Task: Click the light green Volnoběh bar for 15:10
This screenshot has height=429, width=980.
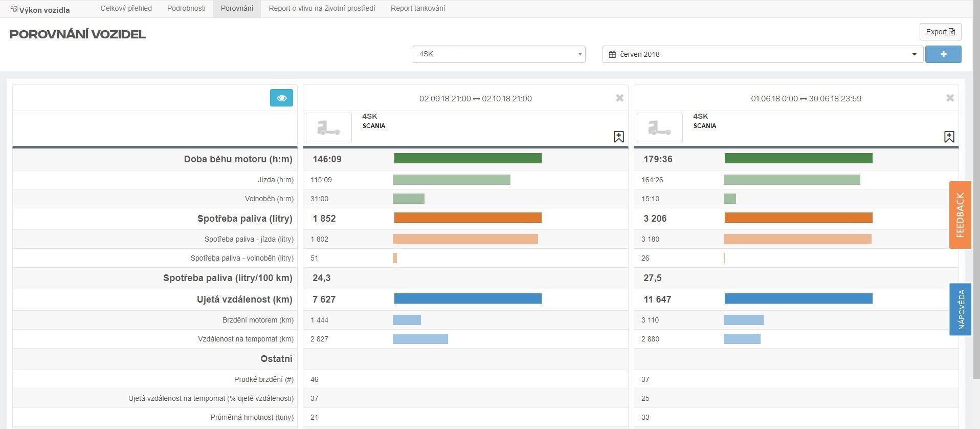Action: pos(730,199)
